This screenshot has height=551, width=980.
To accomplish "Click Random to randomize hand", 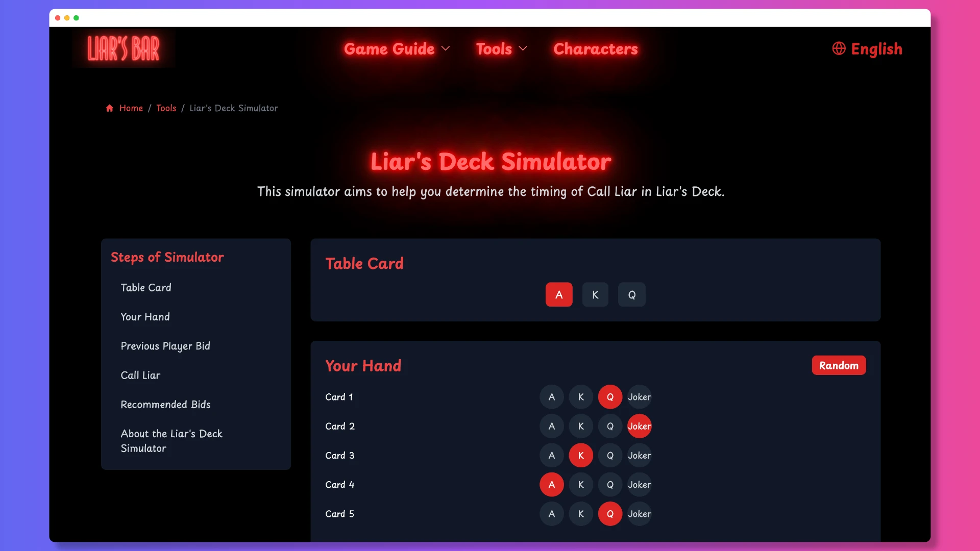I will (839, 364).
